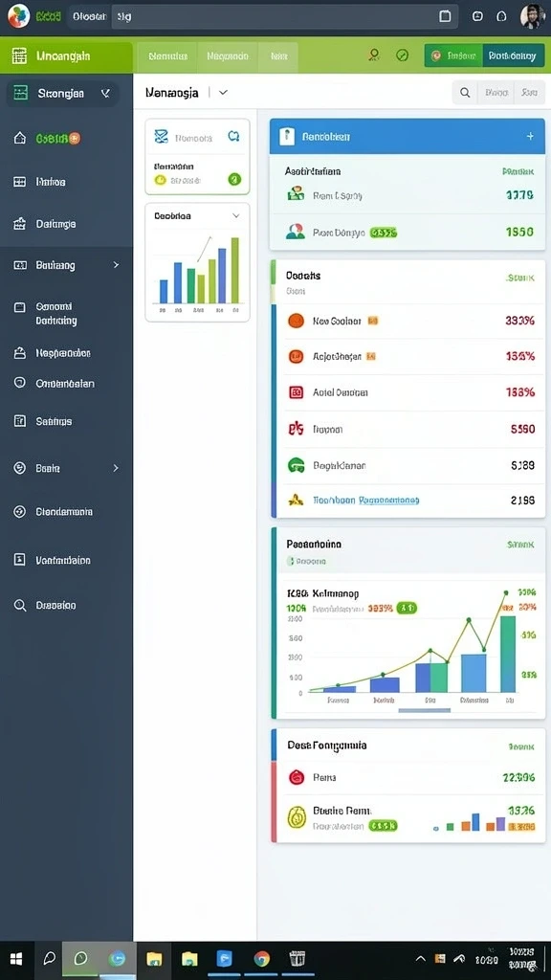Toggle the green badge beside Bsaire Rems
Image resolution: width=551 pixels, height=980 pixels.
click(x=383, y=826)
